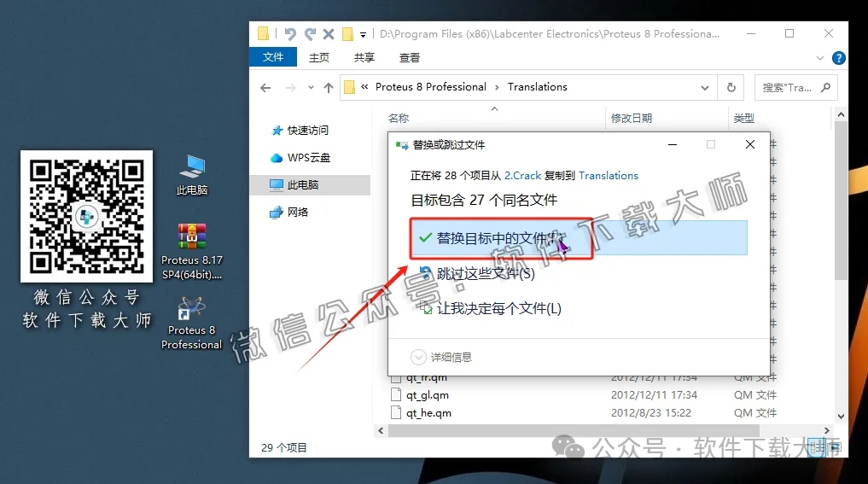Close the 替换或跳过文件 dialog
The height and width of the screenshot is (484, 868).
[x=750, y=144]
